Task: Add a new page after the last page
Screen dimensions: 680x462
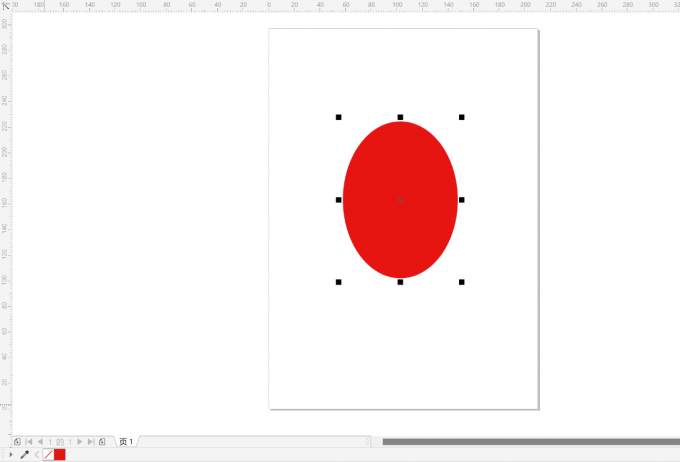Action: coord(102,441)
